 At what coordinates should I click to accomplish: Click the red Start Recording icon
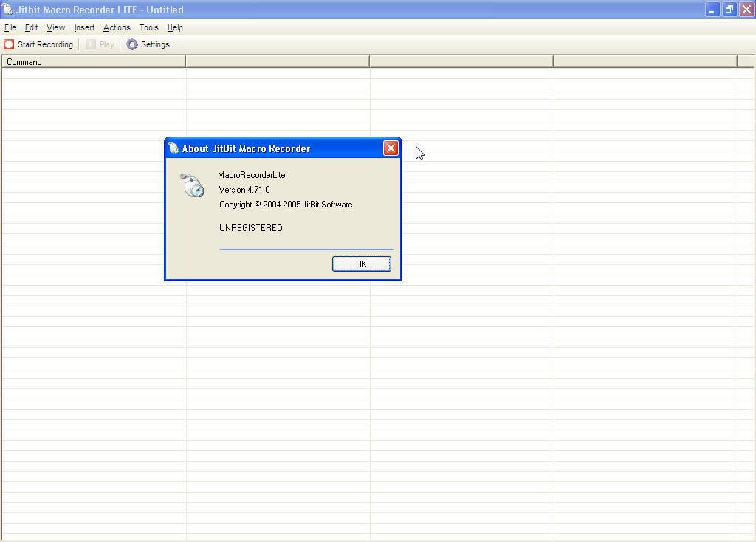pyautogui.click(x=9, y=44)
